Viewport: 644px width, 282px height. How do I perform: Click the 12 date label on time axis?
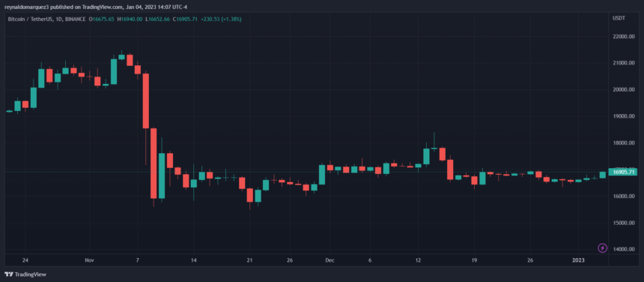(x=418, y=260)
